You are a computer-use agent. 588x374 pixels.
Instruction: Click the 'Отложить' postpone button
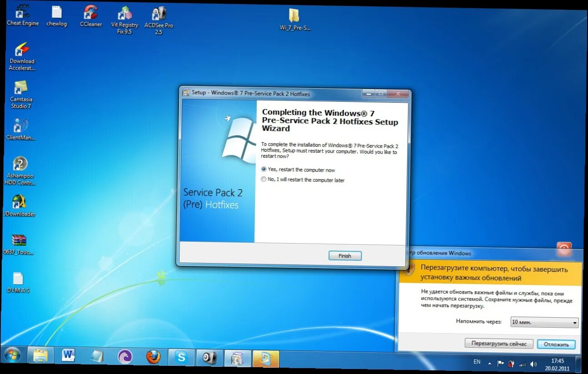[556, 344]
